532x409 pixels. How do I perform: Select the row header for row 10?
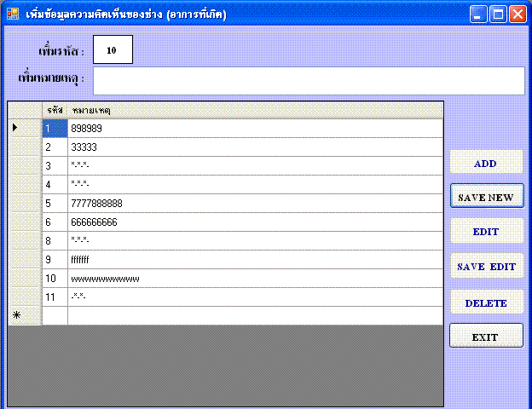(x=25, y=279)
